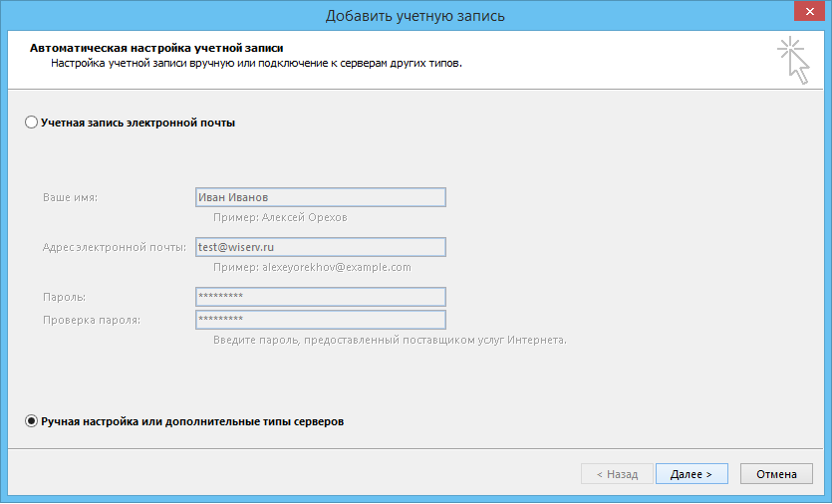Click the 'Пароль:' label text
The width and height of the screenshot is (832, 504).
click(x=65, y=297)
